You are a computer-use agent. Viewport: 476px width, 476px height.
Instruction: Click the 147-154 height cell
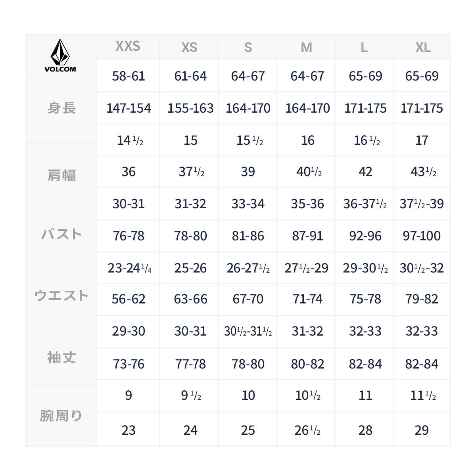point(129,108)
